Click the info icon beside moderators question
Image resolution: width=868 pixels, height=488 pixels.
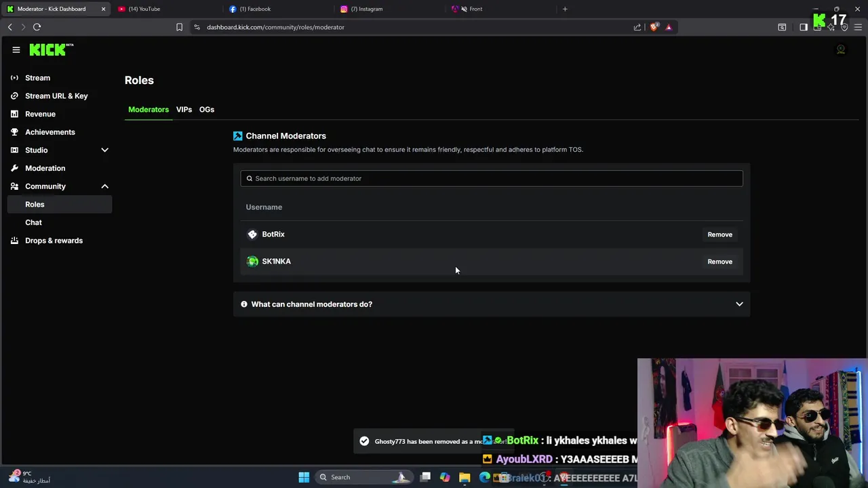pos(244,304)
